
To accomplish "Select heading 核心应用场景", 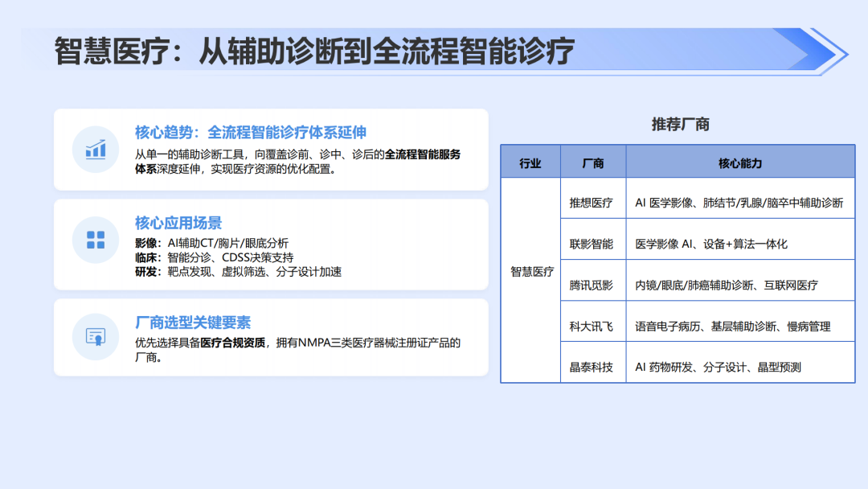I will [x=178, y=223].
